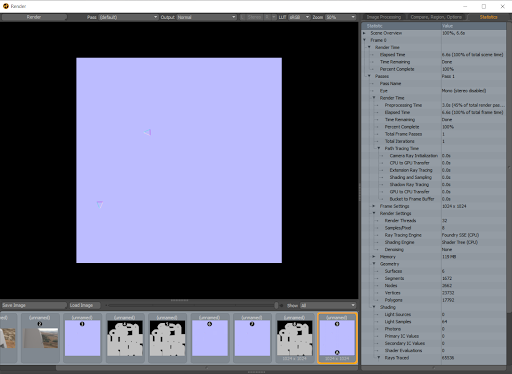Open the Pass dropdown showing (default)

pyautogui.click(x=128, y=17)
